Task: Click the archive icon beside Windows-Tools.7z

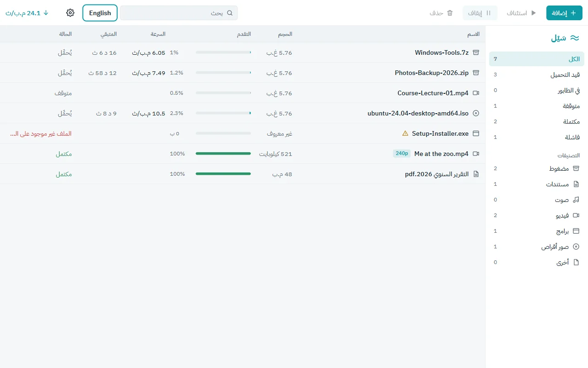Action: pos(476,52)
